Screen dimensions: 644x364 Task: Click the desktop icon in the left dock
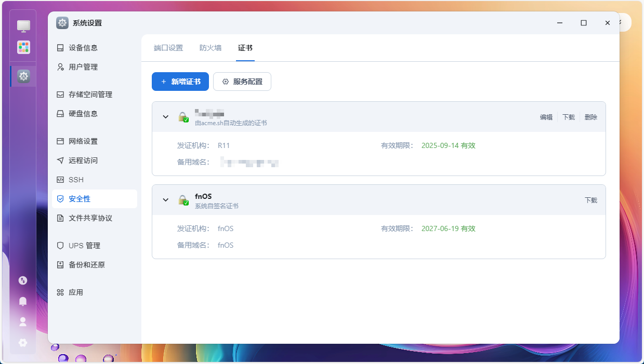coord(23,26)
